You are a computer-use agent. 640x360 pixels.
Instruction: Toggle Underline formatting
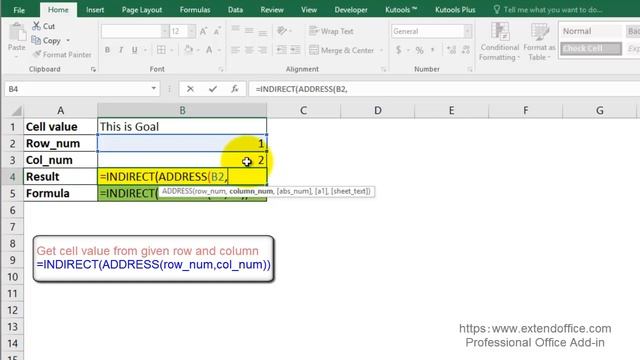click(134, 50)
